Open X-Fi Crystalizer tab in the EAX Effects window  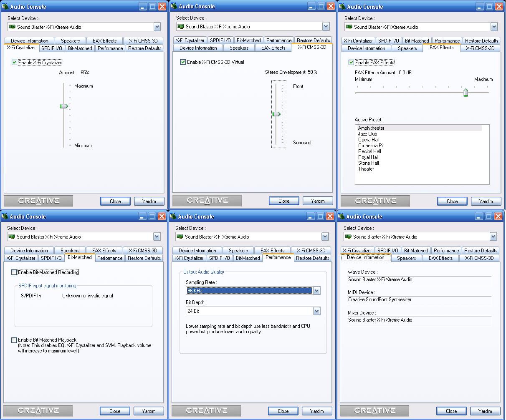(358, 41)
